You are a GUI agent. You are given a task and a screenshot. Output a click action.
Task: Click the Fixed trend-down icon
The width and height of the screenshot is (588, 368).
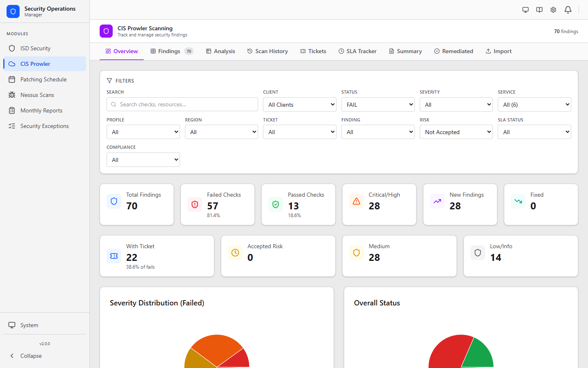pos(518,201)
